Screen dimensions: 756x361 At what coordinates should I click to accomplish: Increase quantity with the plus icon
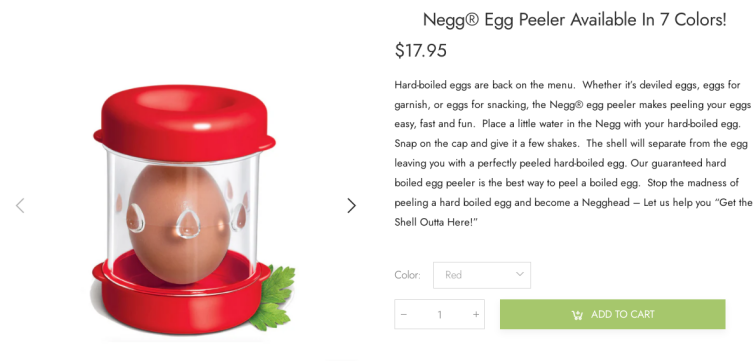[x=476, y=314]
